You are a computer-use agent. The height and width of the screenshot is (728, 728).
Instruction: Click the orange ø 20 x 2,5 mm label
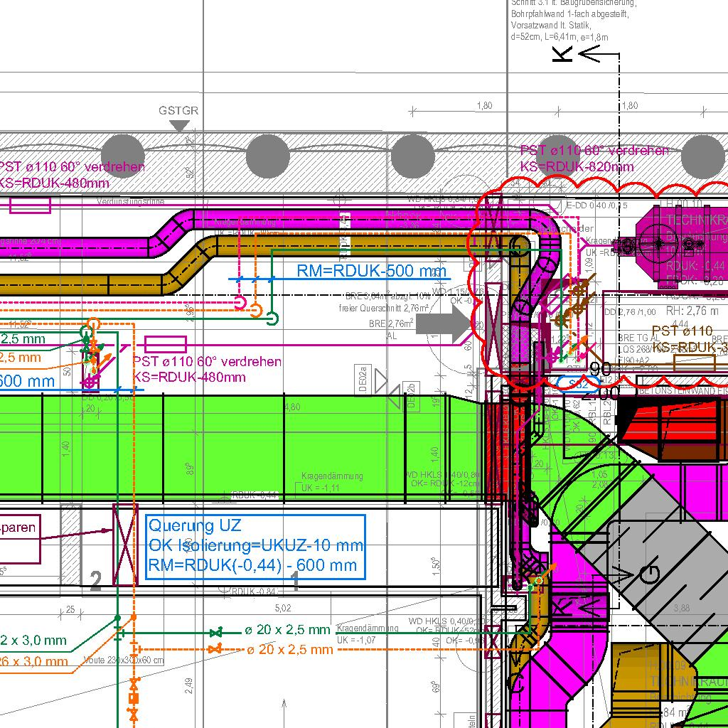[x=289, y=649]
